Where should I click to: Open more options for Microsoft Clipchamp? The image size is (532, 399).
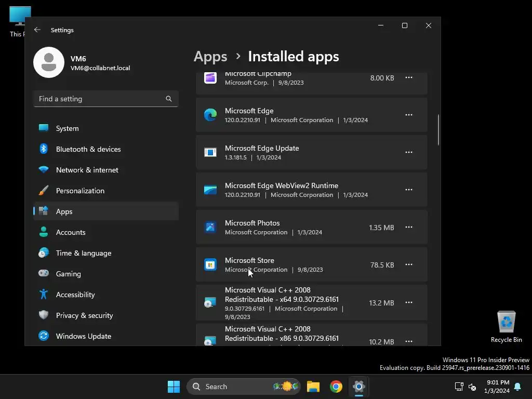tap(409, 78)
